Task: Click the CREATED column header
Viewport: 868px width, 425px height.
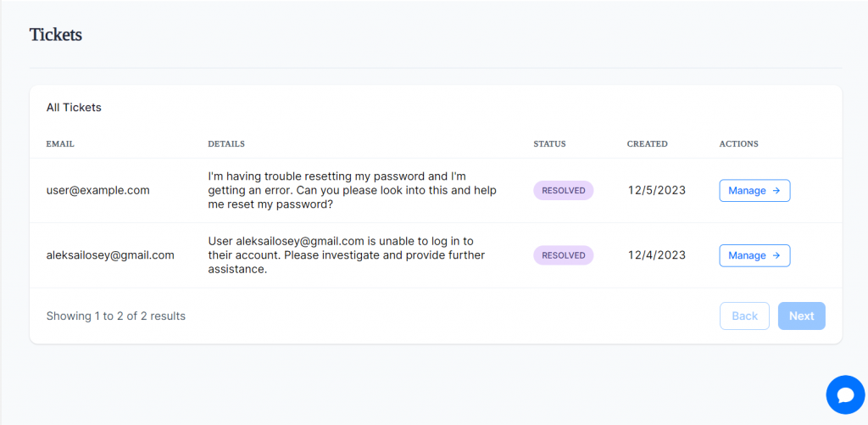Action: [x=647, y=144]
